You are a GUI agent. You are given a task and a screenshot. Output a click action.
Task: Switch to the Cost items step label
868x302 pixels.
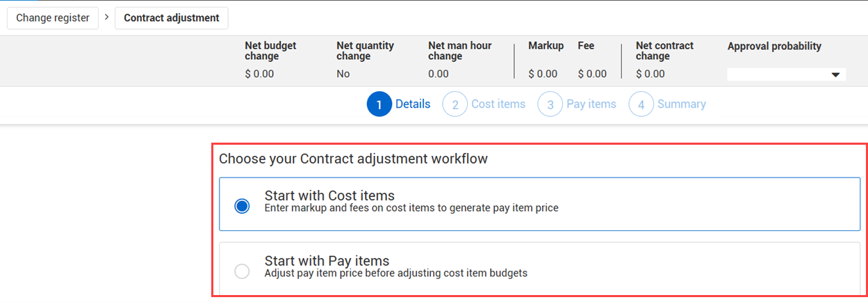point(498,104)
